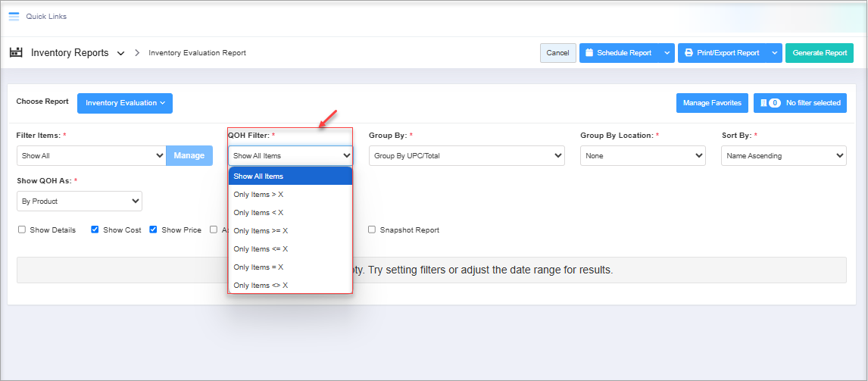Screen dimensions: 868x381
Task: Click the Generate Report button
Action: click(820, 53)
